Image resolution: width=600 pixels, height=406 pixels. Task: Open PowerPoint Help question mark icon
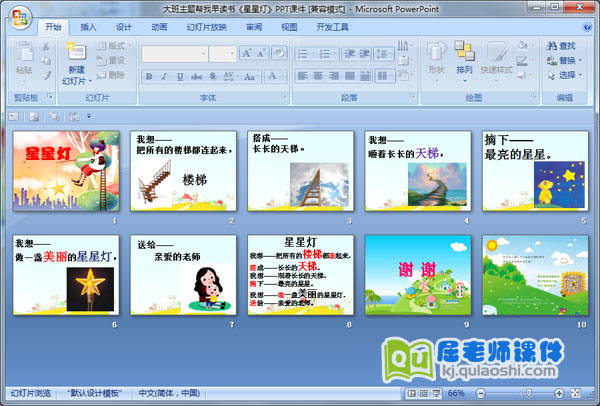[587, 27]
